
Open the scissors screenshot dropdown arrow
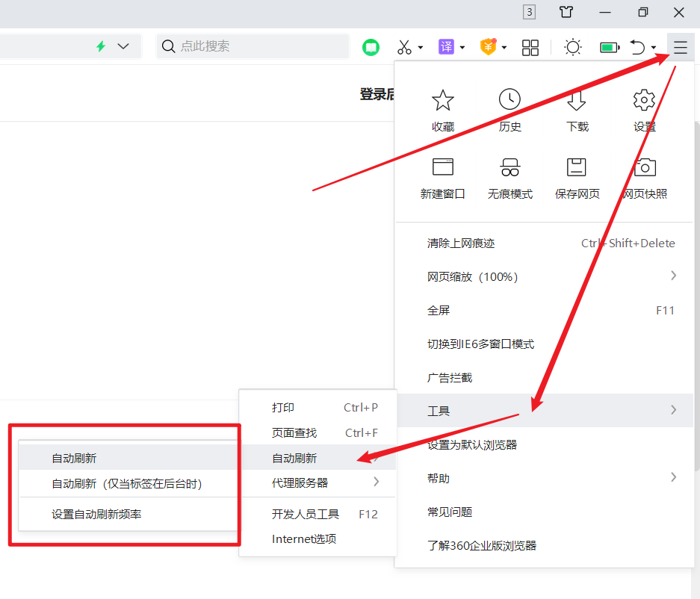tap(420, 47)
